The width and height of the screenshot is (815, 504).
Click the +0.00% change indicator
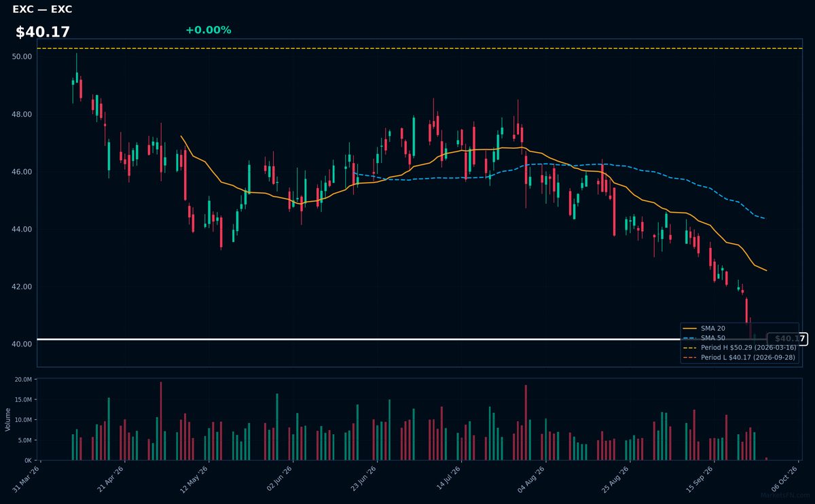208,30
